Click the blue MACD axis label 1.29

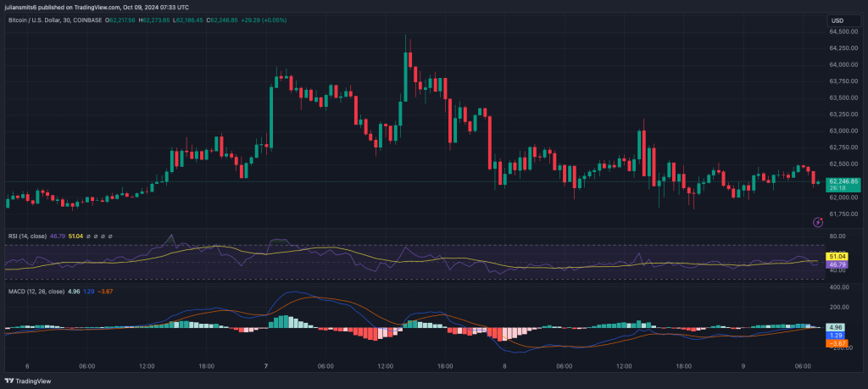coord(834,336)
